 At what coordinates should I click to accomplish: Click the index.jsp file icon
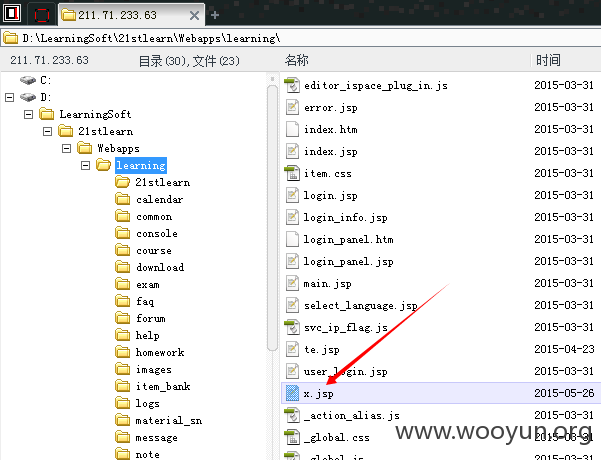pyautogui.click(x=292, y=151)
